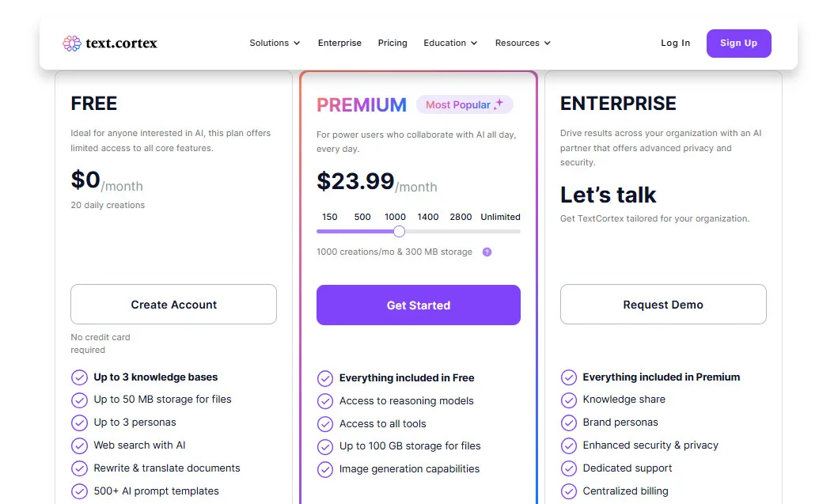
Task: Click the 1000 creations slider handle
Action: 398,231
